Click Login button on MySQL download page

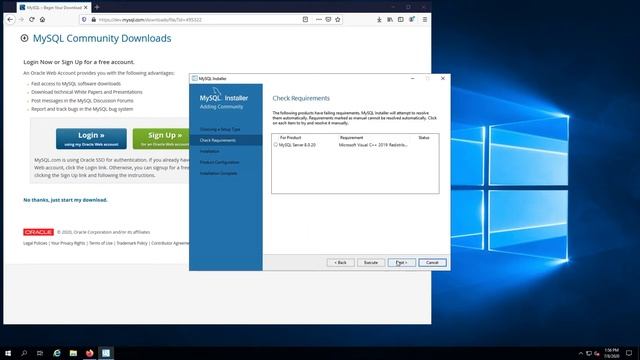(91, 138)
